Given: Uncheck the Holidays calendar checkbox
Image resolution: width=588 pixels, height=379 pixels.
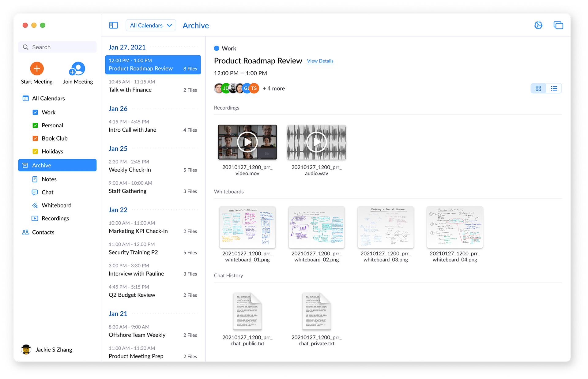Looking at the screenshot, I should pos(35,152).
